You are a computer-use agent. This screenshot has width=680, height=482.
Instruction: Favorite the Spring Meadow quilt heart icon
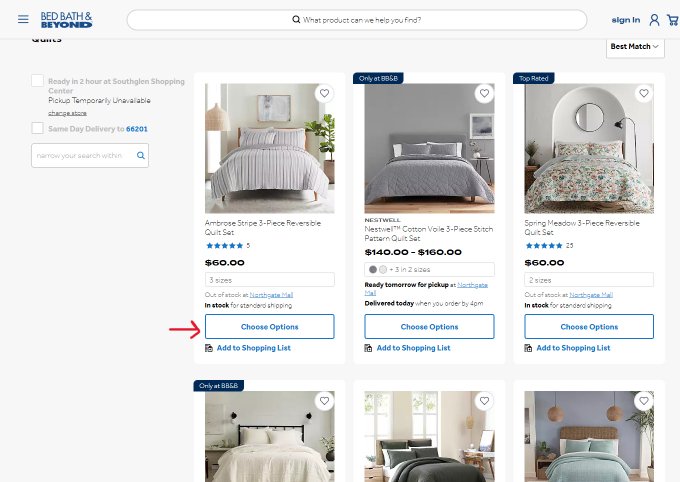(x=644, y=93)
